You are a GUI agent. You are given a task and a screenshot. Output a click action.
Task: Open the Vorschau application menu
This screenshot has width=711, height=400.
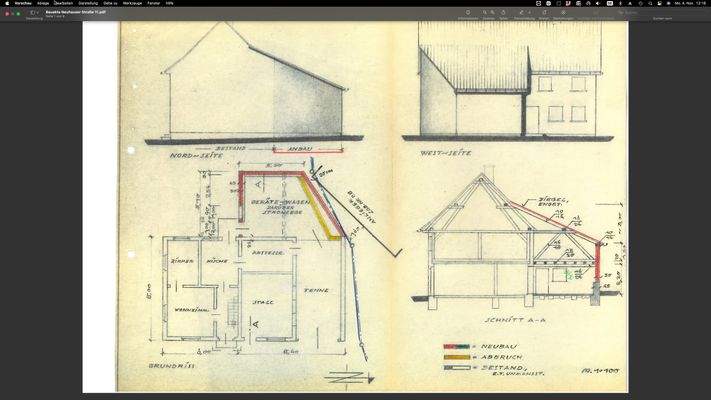pyautogui.click(x=23, y=3)
